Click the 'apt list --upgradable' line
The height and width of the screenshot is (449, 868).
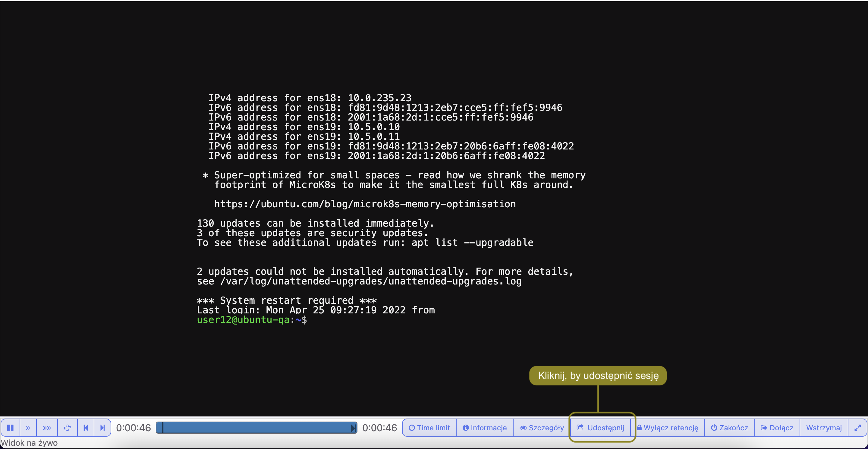[x=365, y=243]
